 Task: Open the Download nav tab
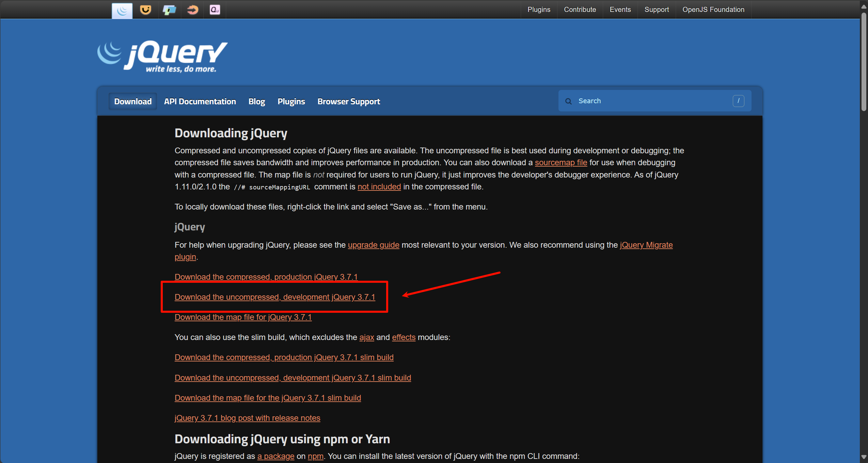tap(133, 102)
